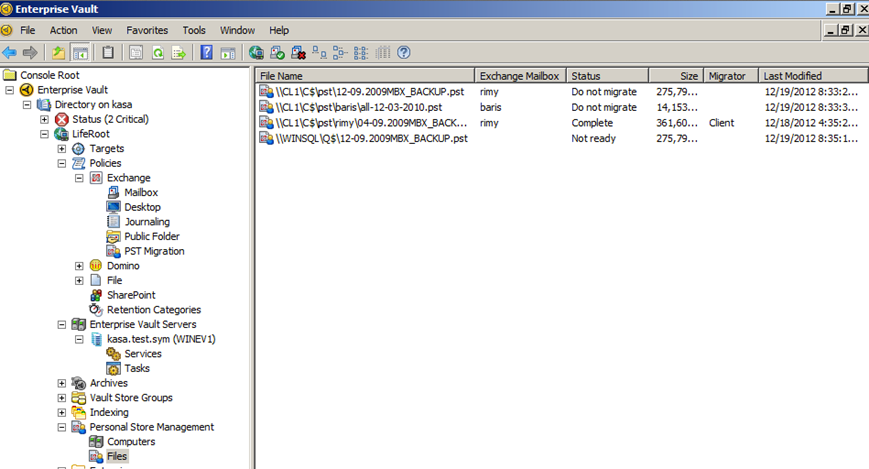Sort by the Last Modified column header
Screen dimensions: 869x469
[x=813, y=76]
